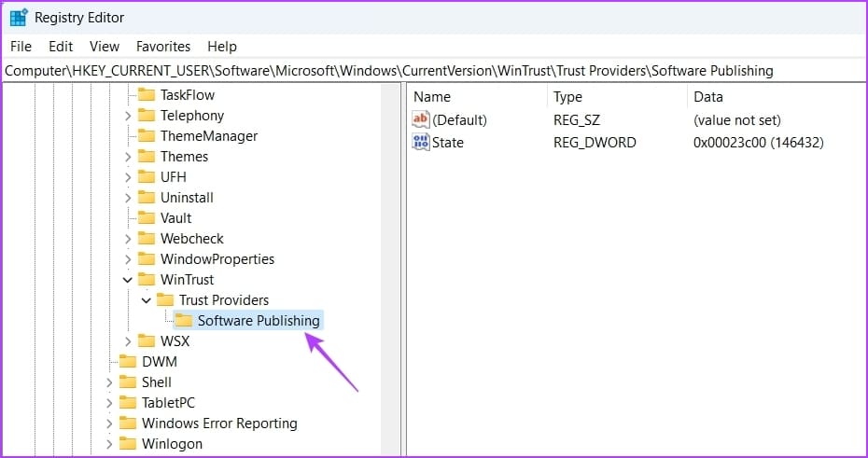This screenshot has height=458, width=868.
Task: Select the State value name
Action: click(448, 142)
